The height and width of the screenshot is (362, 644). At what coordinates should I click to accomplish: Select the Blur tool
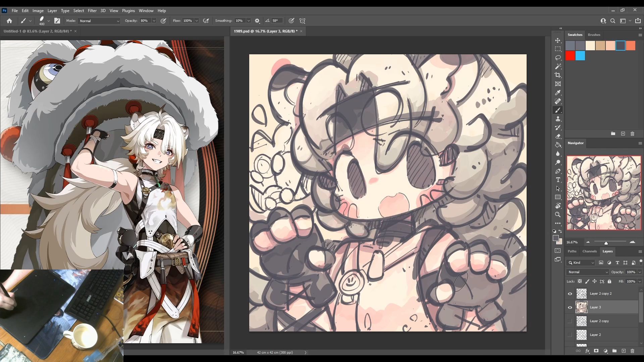coord(558,154)
